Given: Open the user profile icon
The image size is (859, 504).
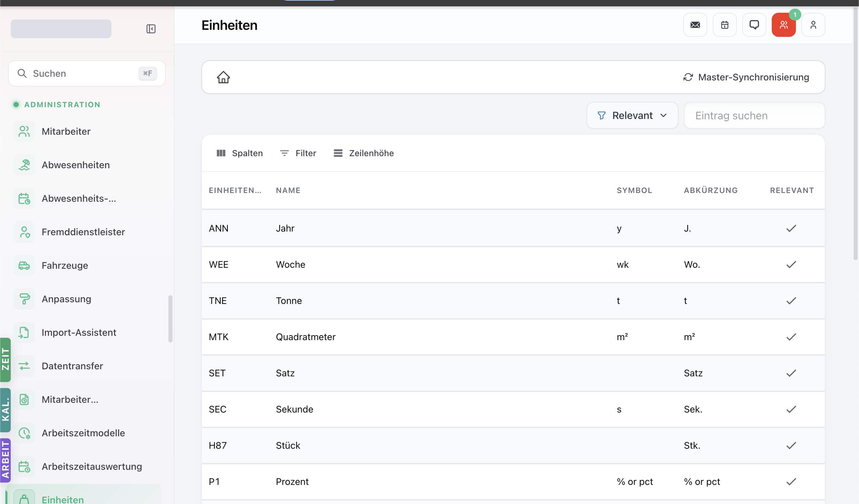Looking at the screenshot, I should point(813,25).
